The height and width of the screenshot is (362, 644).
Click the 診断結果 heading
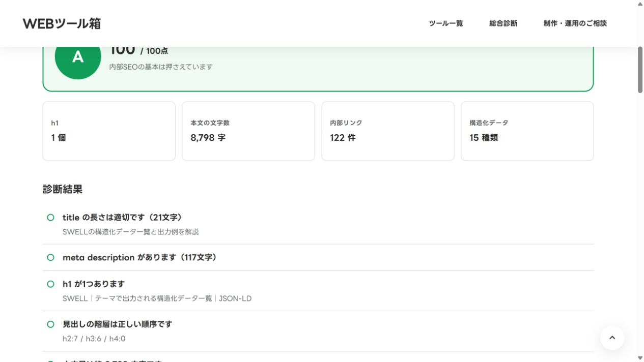click(63, 189)
